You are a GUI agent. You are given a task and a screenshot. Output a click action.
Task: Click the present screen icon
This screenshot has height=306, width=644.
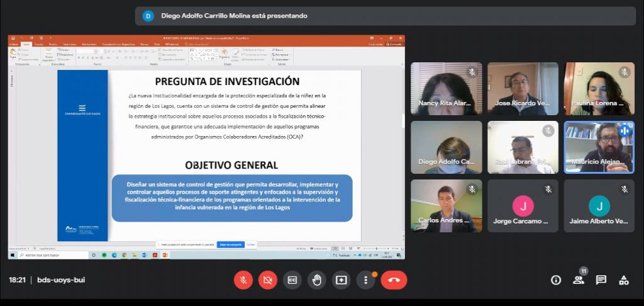coord(341,280)
